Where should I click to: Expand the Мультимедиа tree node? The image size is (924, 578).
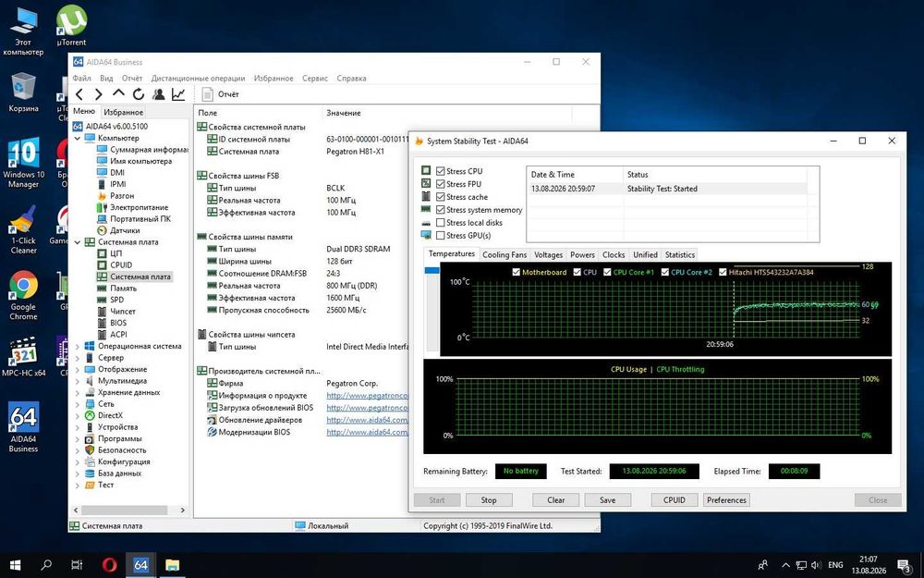coord(78,381)
